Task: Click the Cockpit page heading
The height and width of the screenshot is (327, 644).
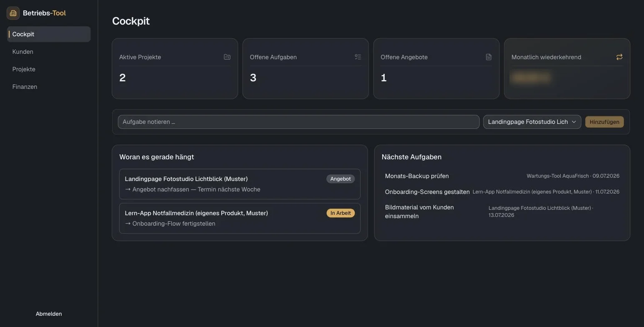Action: pyautogui.click(x=131, y=21)
